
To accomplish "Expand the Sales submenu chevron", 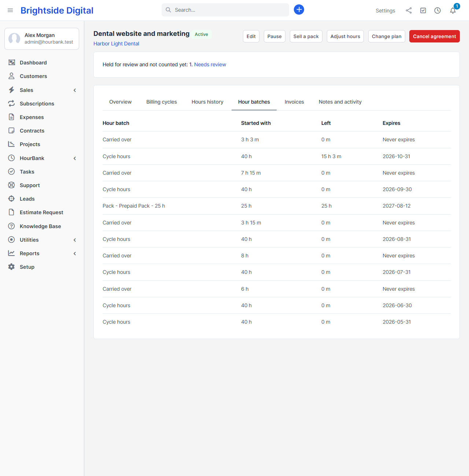I will (75, 90).
